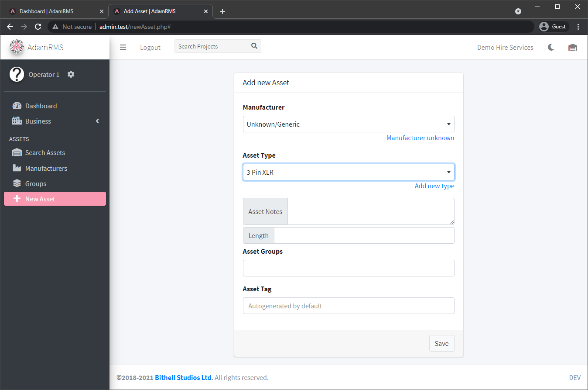Open the Add new type link
Image resolution: width=588 pixels, height=390 pixels.
(x=434, y=186)
